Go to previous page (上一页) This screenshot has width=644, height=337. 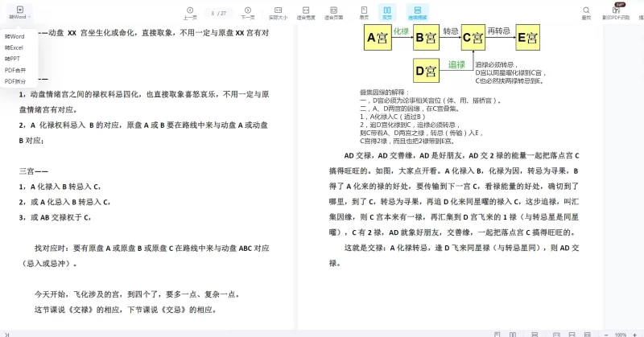(x=189, y=12)
